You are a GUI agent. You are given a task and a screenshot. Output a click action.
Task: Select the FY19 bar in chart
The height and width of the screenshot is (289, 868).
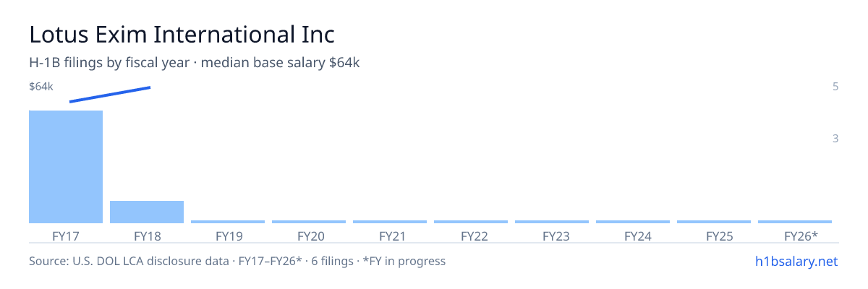tap(228, 222)
